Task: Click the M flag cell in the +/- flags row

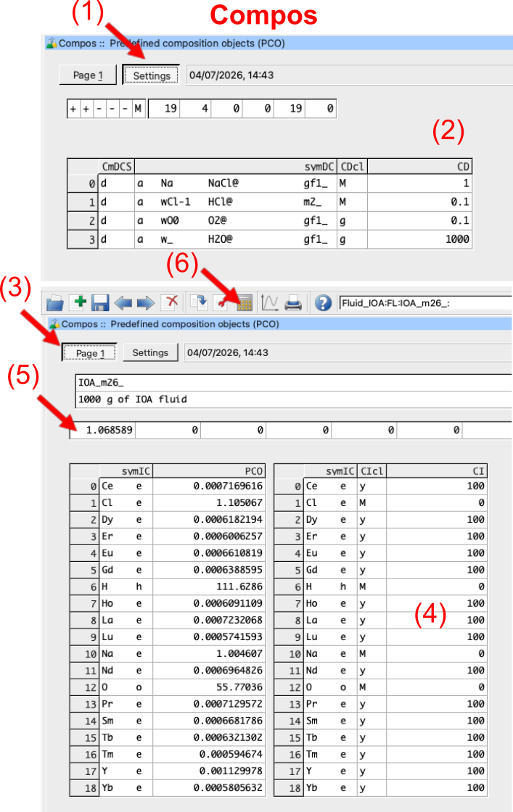Action: pyautogui.click(x=138, y=109)
